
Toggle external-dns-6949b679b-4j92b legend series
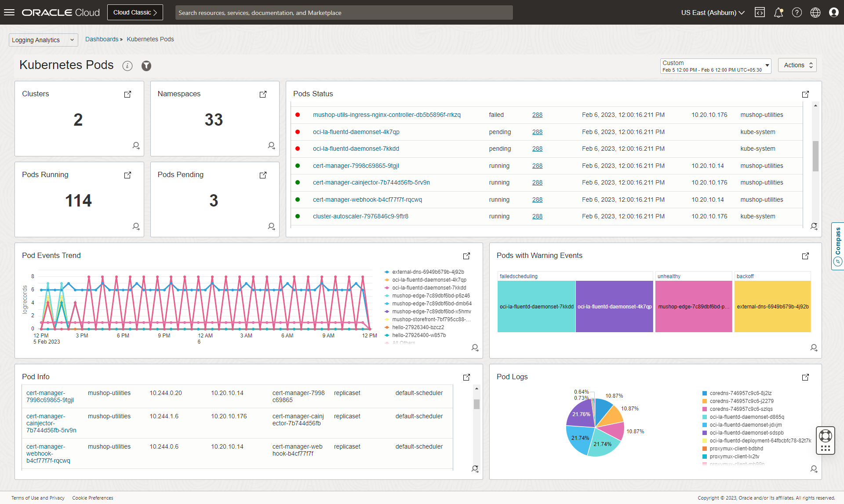pyautogui.click(x=428, y=272)
